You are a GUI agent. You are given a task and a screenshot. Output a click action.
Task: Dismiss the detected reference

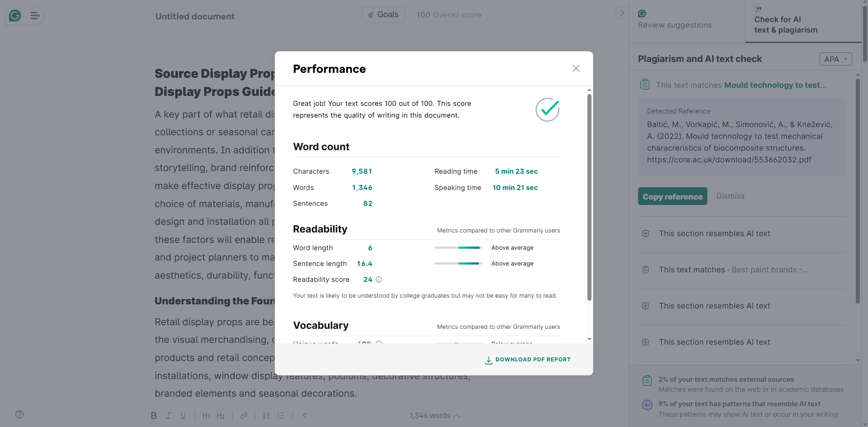point(730,196)
